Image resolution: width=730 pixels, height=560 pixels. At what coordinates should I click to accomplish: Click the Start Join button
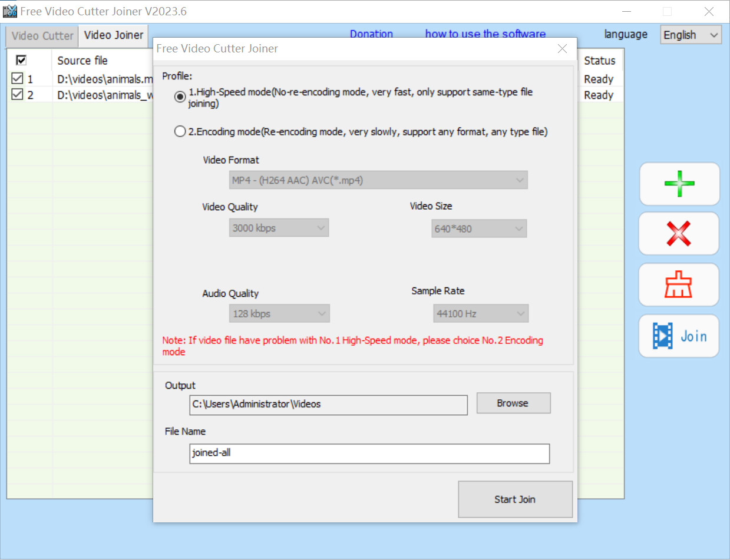(x=515, y=499)
